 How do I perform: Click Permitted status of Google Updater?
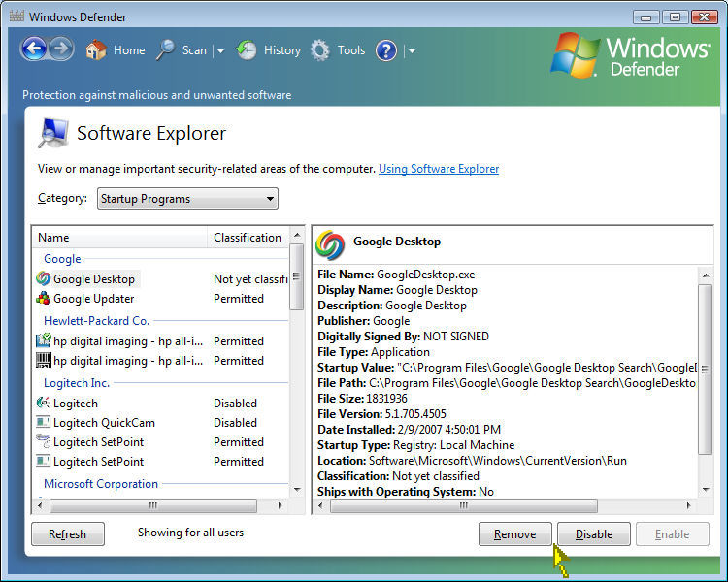[238, 299]
